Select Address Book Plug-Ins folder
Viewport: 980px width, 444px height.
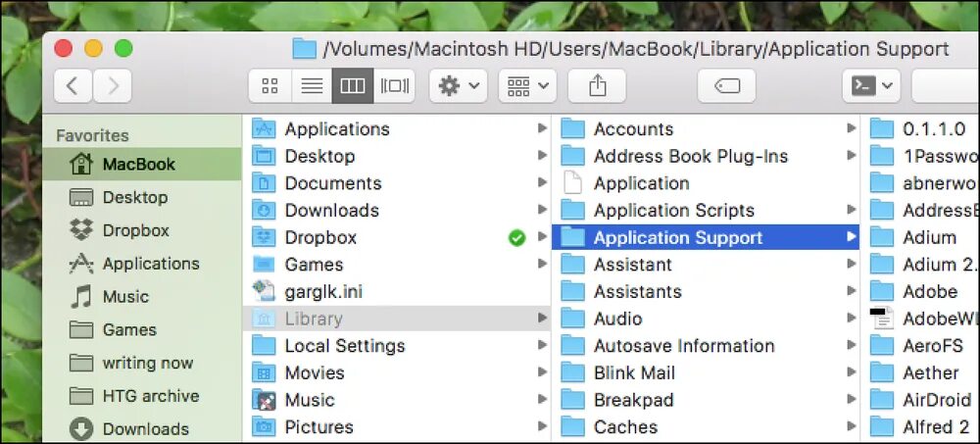706,157
